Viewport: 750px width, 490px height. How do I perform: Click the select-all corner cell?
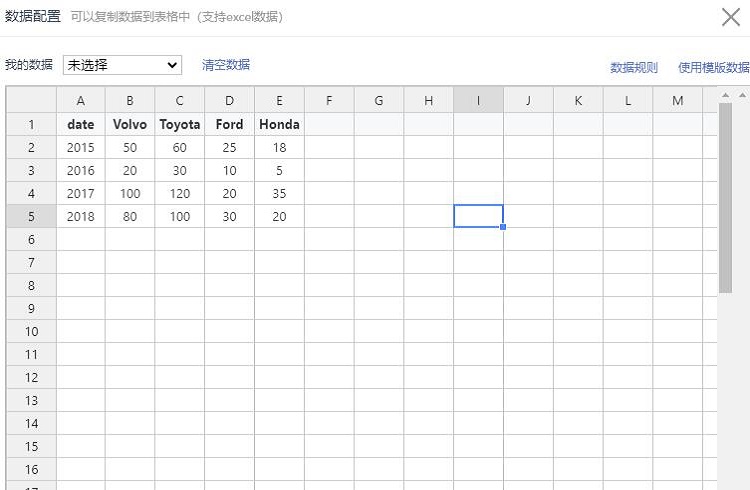31,100
